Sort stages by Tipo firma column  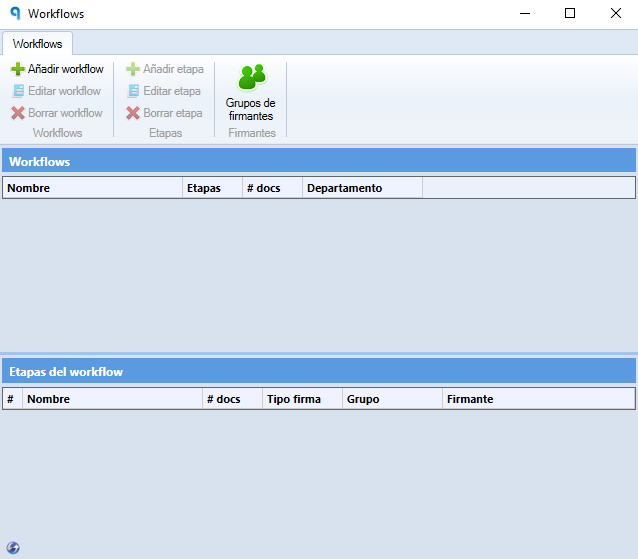pos(302,399)
